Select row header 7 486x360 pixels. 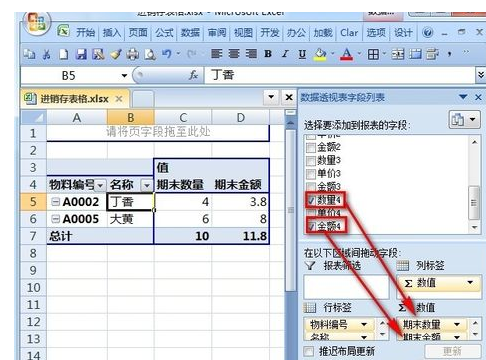33,236
